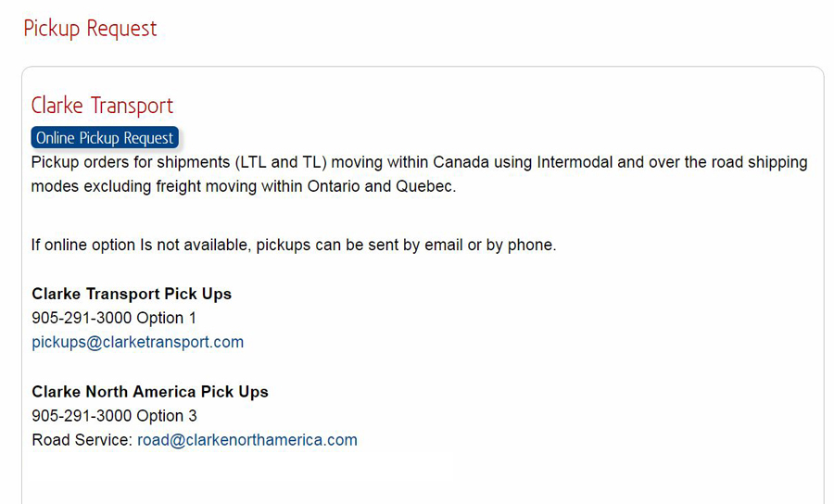The image size is (834, 504).
Task: Click the (LTL and TL) text
Action: click(x=281, y=162)
